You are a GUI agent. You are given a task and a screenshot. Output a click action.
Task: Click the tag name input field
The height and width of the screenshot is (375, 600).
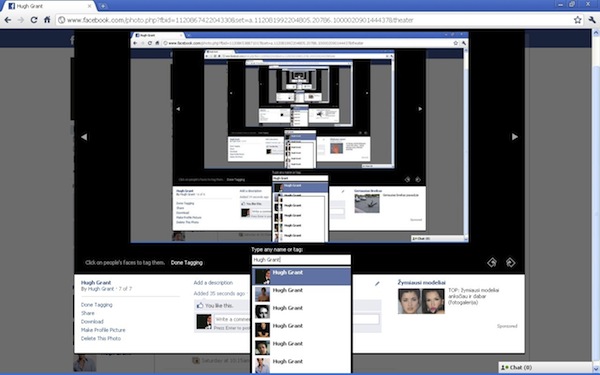pyautogui.click(x=301, y=259)
